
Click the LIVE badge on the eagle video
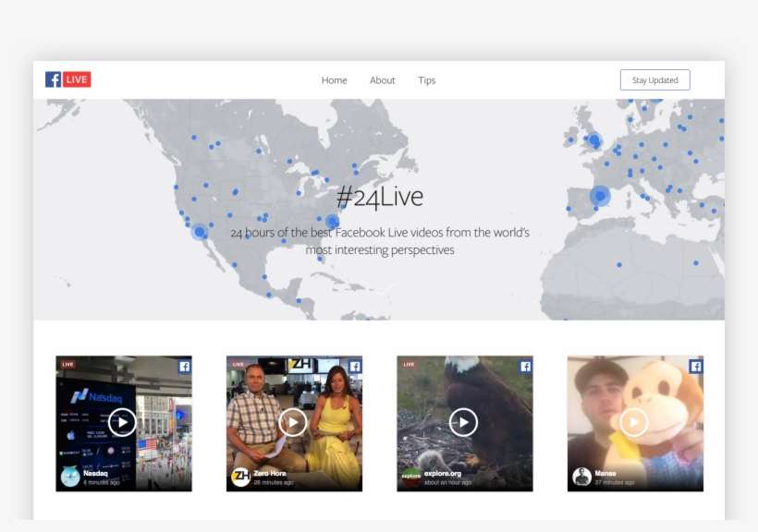407,365
